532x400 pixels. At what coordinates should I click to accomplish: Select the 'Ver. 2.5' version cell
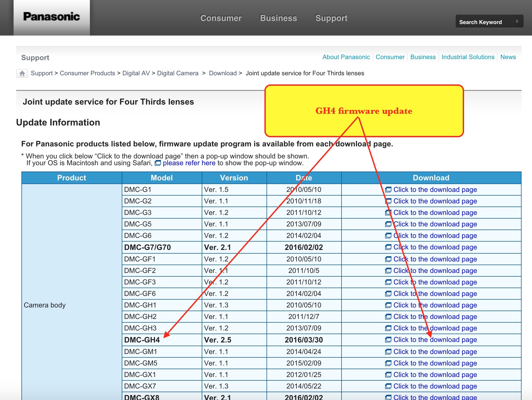click(234, 340)
